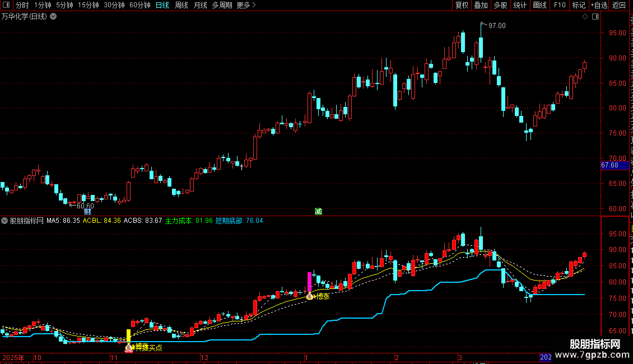Click ACBL: 84.36 value

coord(102,221)
